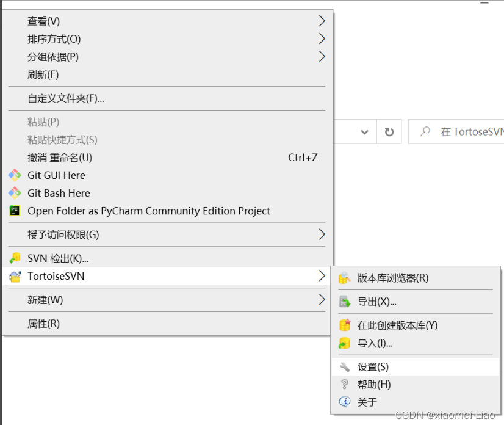Click the TortoiseSVN tortoise icon

coord(15,277)
